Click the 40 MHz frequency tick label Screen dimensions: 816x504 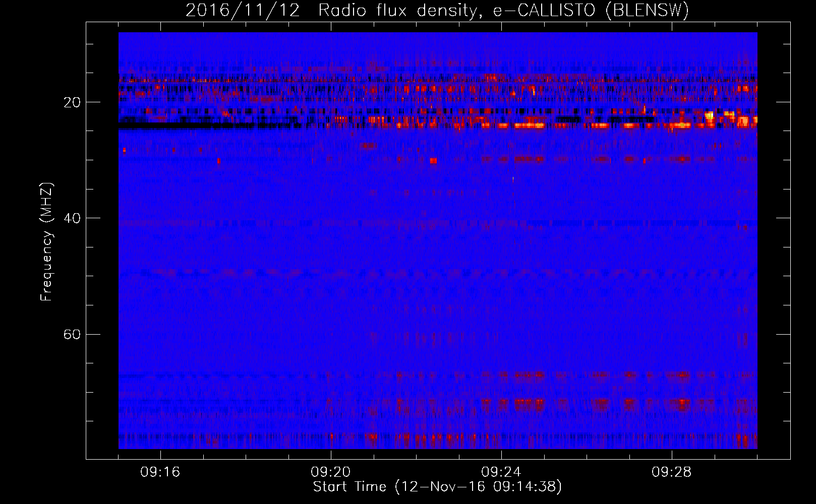72,218
